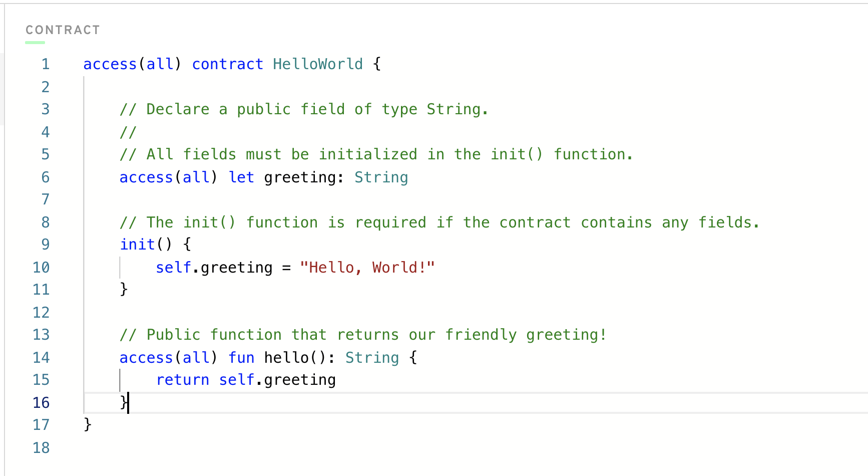Viewport: 868px width, 476px height.
Task: Click the HelloWorld contract name
Action: (x=318, y=64)
